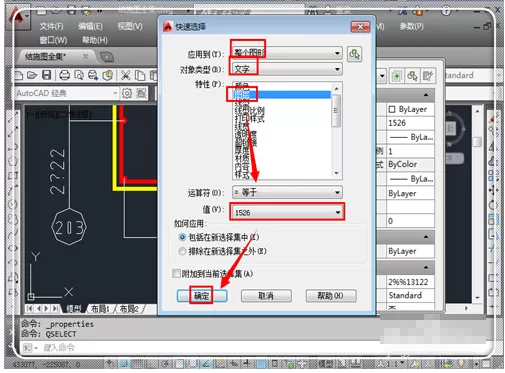The width and height of the screenshot is (505, 373).
Task: Open the 运算符 dropdown showing 等于
Action: pyautogui.click(x=287, y=192)
